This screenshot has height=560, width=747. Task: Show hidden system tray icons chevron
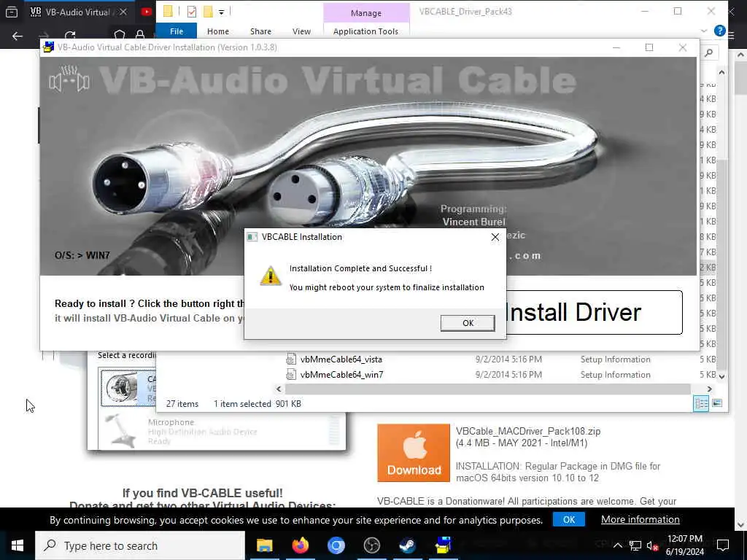[617, 545]
